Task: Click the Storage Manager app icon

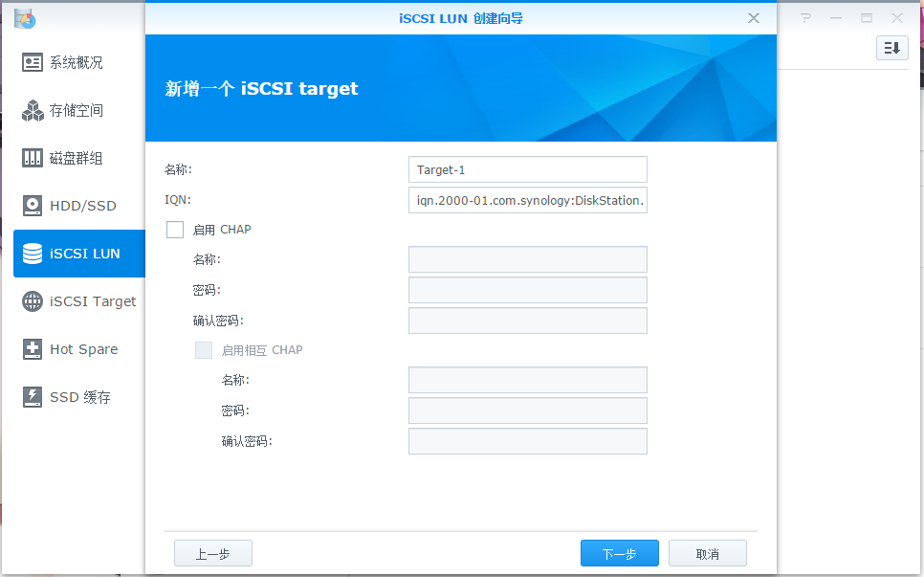Action: pos(25,17)
